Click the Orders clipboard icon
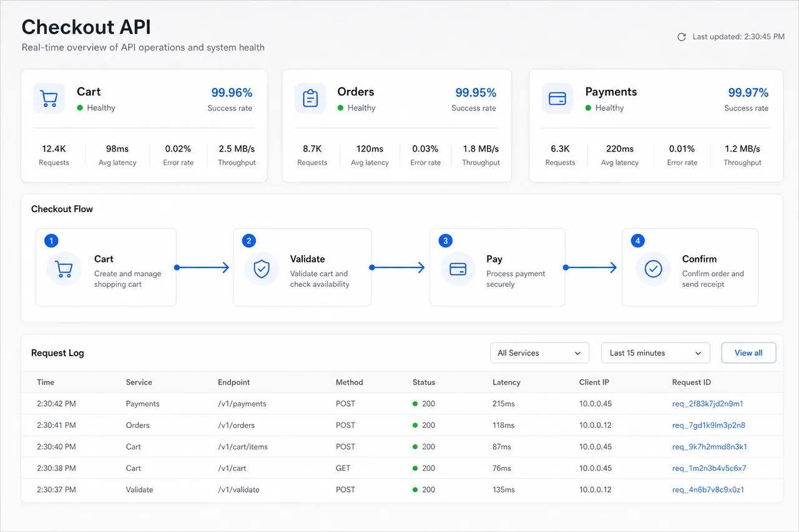This screenshot has width=799, height=532. pos(310,99)
